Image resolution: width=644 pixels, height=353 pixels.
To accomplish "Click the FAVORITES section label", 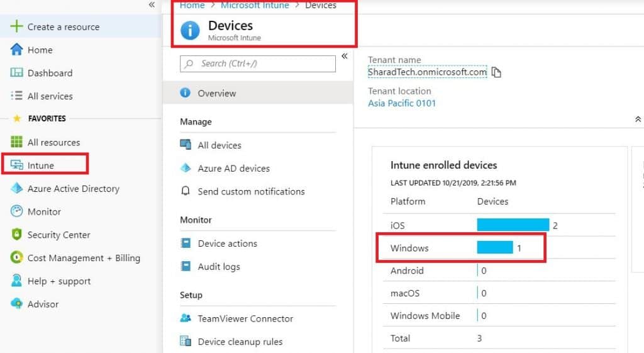I will 47,118.
